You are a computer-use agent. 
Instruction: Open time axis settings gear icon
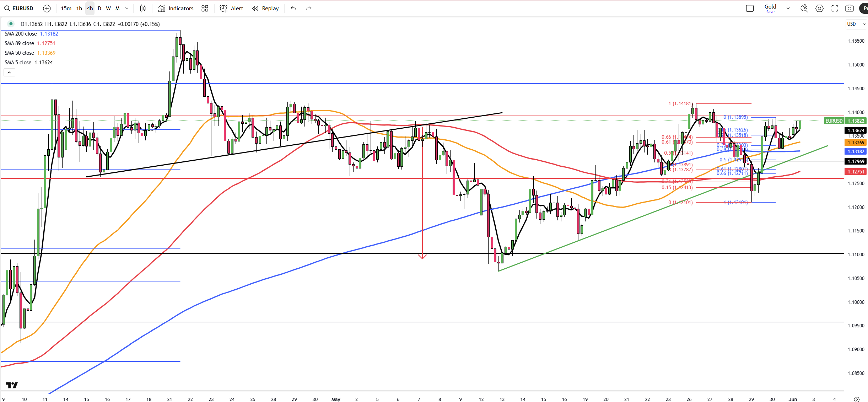coord(857,399)
